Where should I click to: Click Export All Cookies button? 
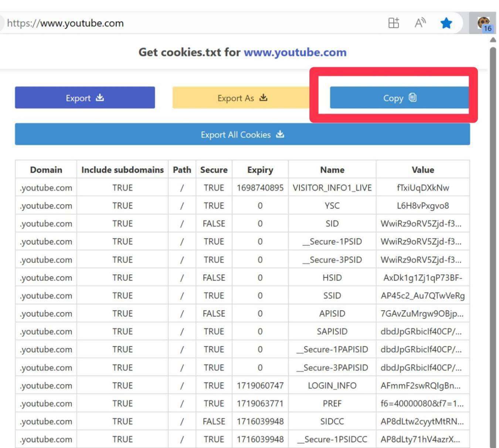pyautogui.click(x=242, y=134)
